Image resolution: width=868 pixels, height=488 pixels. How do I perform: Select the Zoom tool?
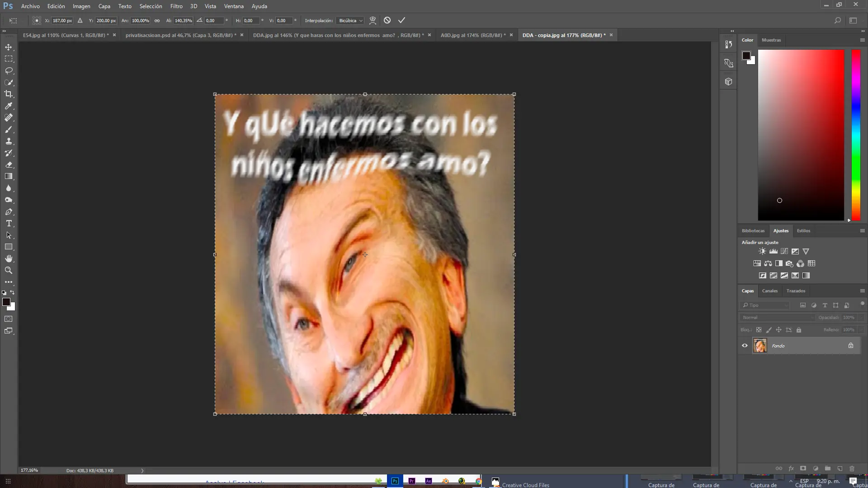pos(9,270)
